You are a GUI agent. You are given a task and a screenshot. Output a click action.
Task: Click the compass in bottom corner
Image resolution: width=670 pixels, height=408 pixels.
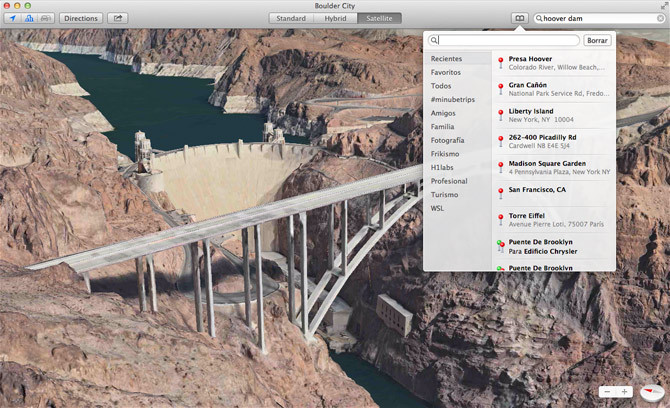coord(652,392)
